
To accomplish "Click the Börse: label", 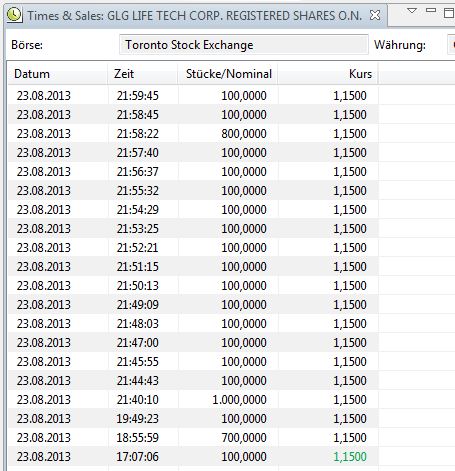I will [x=27, y=45].
